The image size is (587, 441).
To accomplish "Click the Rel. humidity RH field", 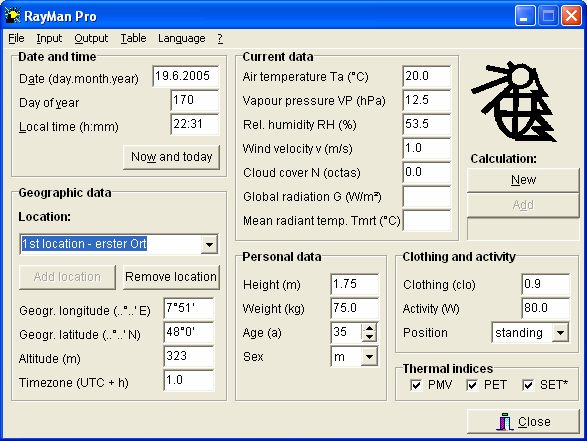I will click(427, 124).
